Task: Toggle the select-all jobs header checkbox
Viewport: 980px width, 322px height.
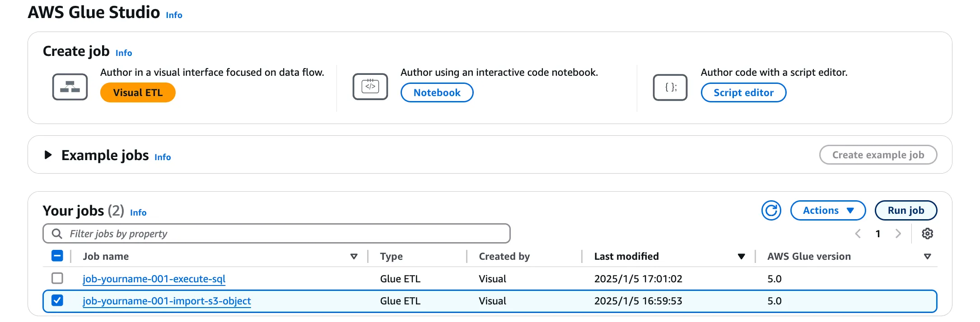Action: [x=57, y=256]
